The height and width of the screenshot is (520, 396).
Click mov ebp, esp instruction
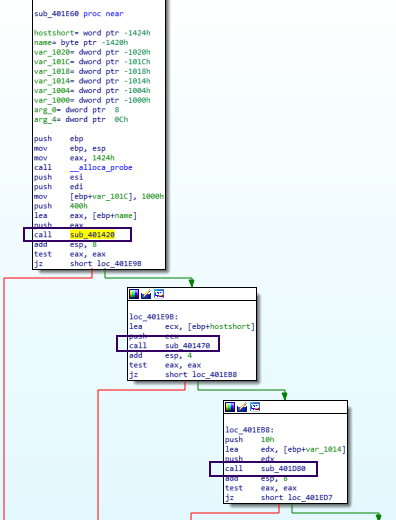pos(70,148)
